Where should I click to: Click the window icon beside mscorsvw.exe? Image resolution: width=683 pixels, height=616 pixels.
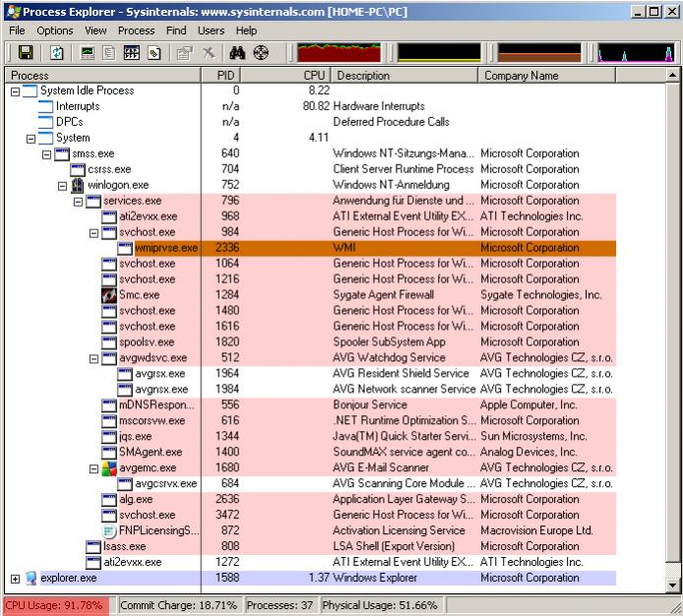click(x=109, y=421)
